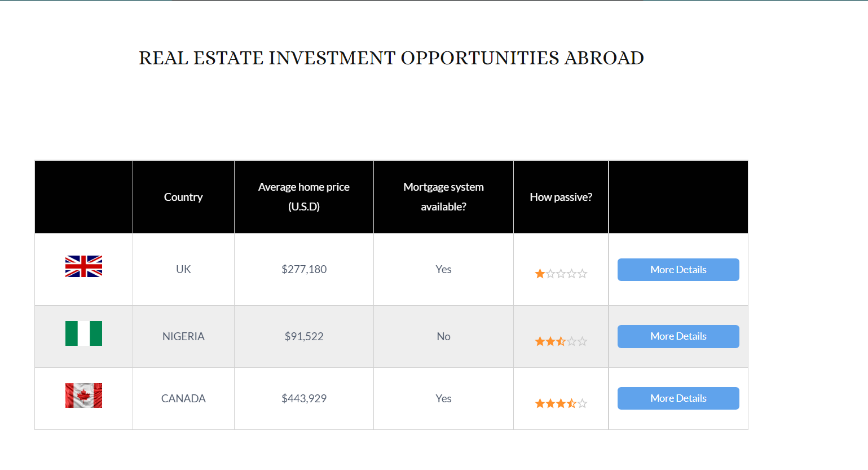
Task: Select the UK price of $277,180
Action: tap(303, 269)
